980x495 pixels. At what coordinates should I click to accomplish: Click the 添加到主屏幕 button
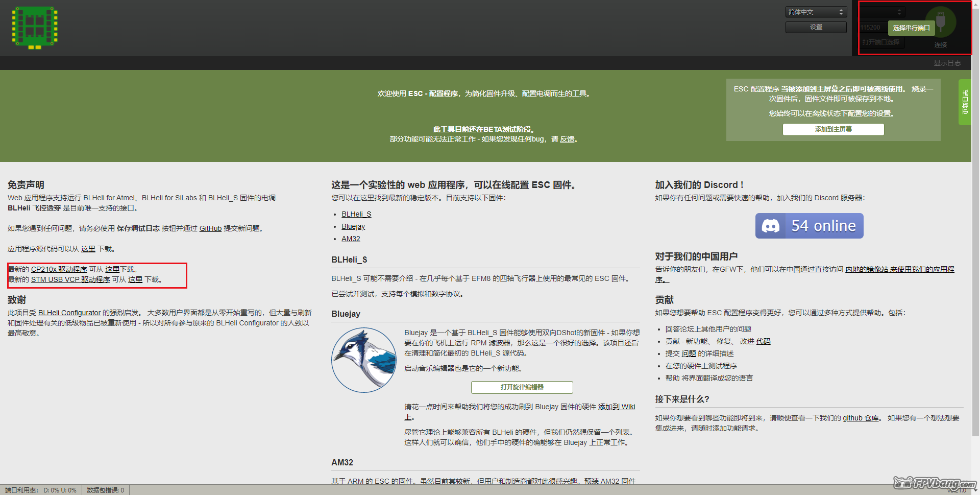pyautogui.click(x=834, y=129)
